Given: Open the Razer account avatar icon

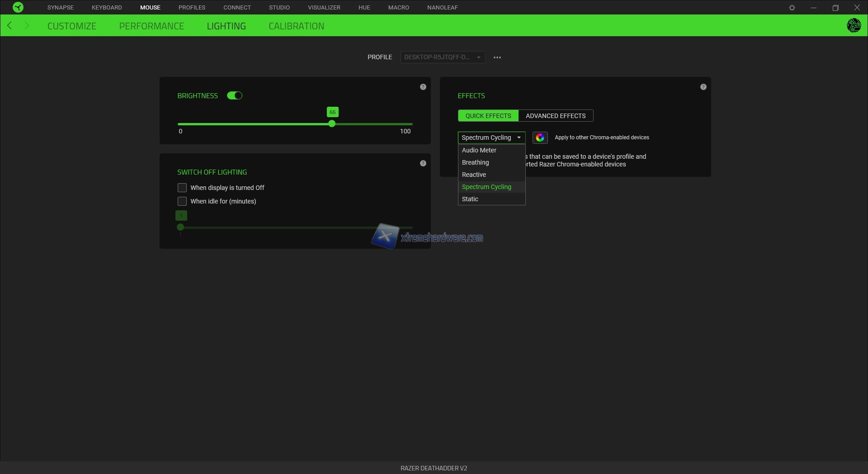Looking at the screenshot, I should (854, 25).
